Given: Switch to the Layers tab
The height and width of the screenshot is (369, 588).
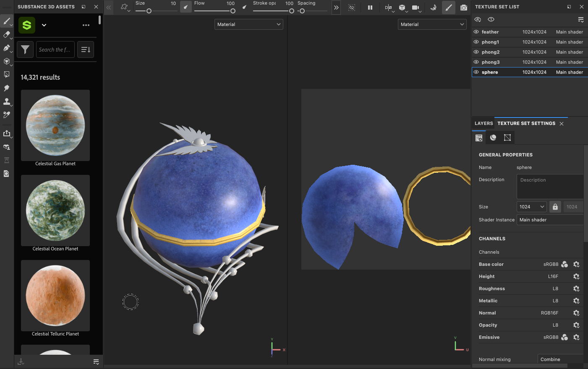Looking at the screenshot, I should 483,123.
